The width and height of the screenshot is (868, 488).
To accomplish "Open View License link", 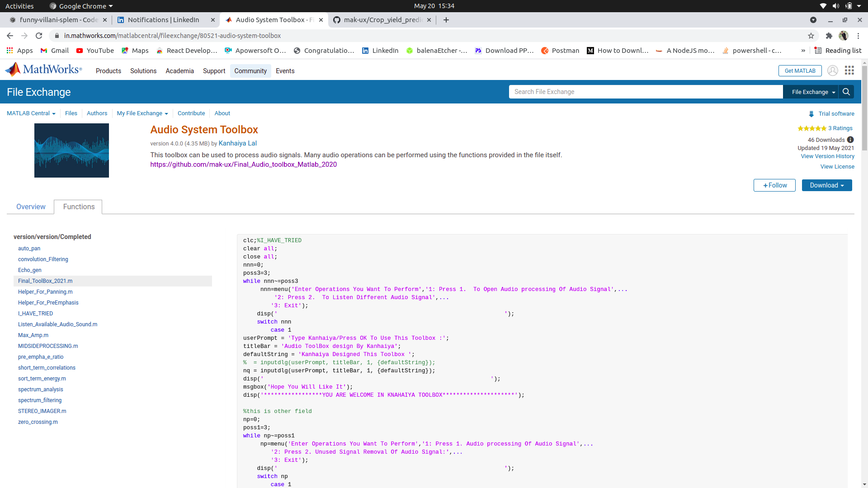I will tap(837, 167).
